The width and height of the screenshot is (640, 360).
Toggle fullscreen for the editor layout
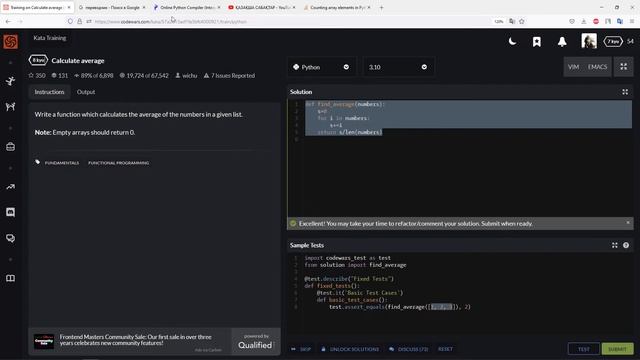coord(624,67)
